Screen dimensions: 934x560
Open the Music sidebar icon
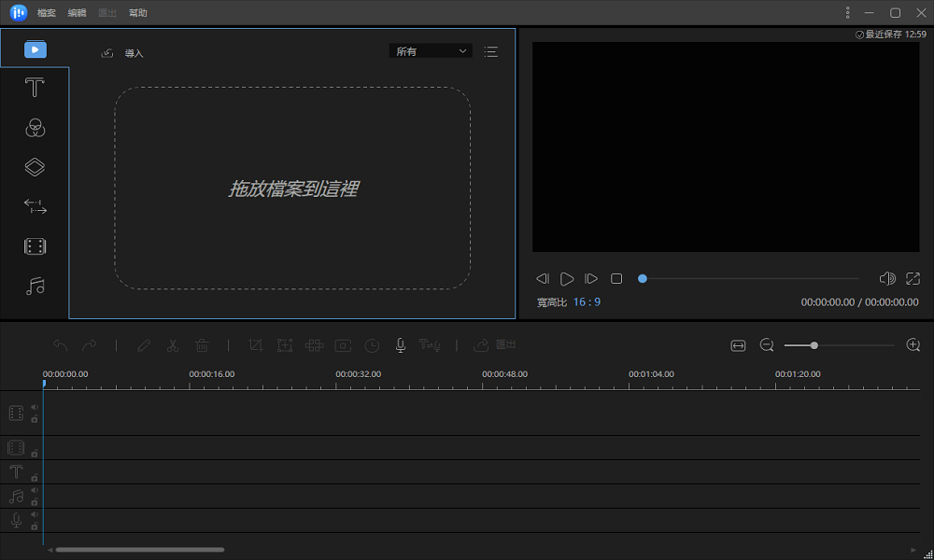pos(35,287)
